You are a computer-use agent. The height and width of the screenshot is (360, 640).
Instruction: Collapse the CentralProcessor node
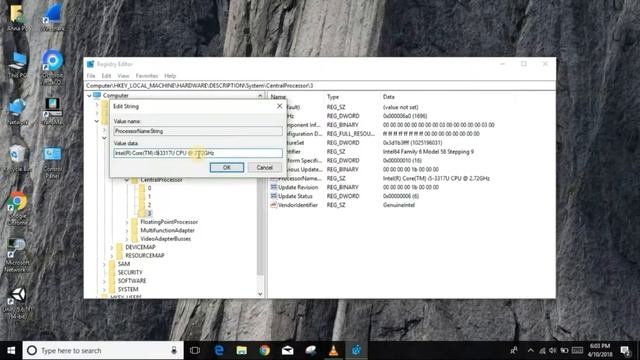[x=127, y=180]
